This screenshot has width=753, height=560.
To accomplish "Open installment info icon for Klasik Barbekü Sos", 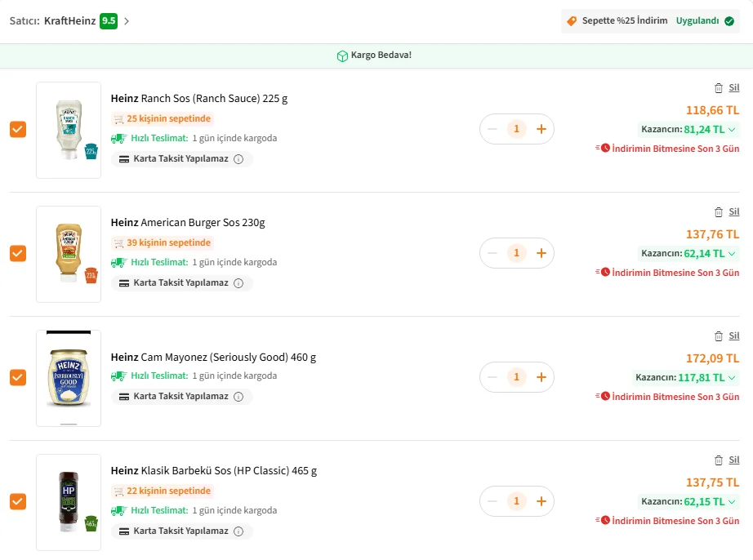I will pyautogui.click(x=238, y=531).
